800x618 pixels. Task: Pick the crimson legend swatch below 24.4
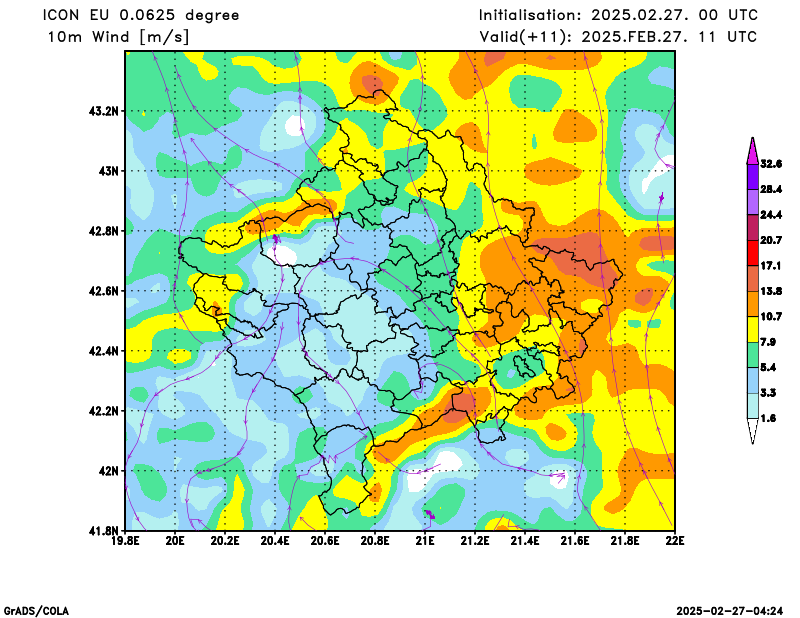[x=753, y=228]
